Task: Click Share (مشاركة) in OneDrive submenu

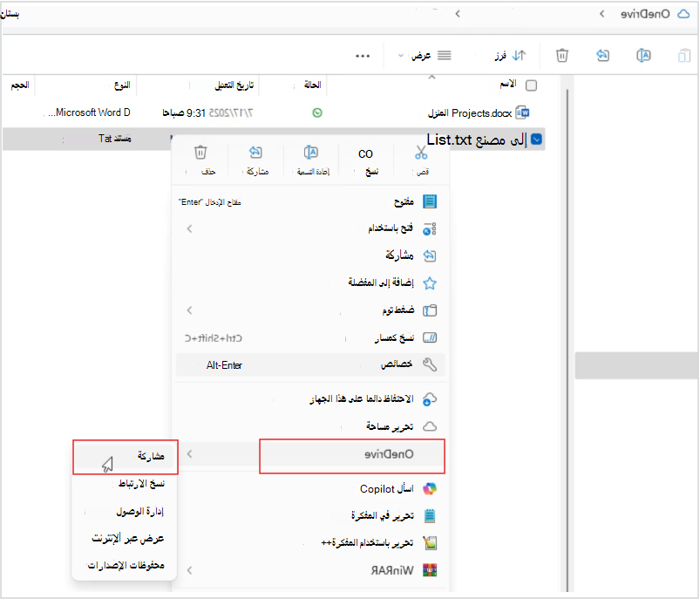Action: tap(125, 457)
